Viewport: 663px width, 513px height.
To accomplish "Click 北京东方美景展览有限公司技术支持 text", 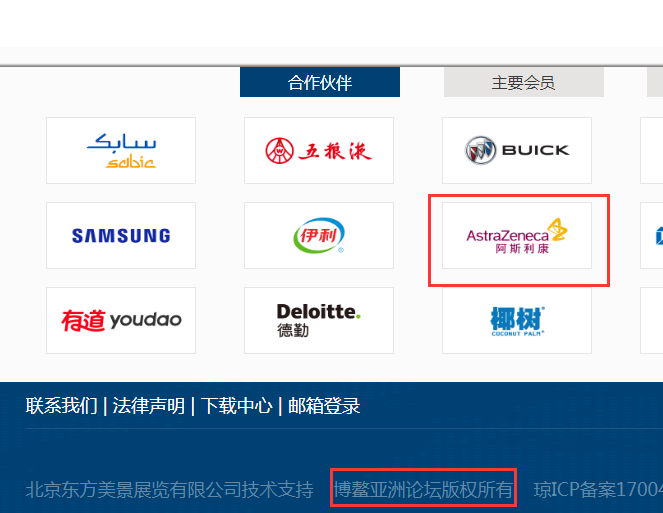I will point(170,490).
